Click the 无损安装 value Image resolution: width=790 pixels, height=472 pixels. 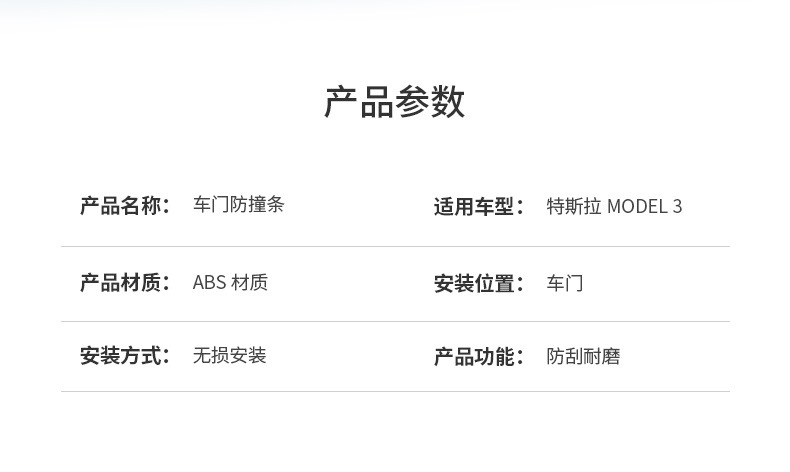point(229,355)
